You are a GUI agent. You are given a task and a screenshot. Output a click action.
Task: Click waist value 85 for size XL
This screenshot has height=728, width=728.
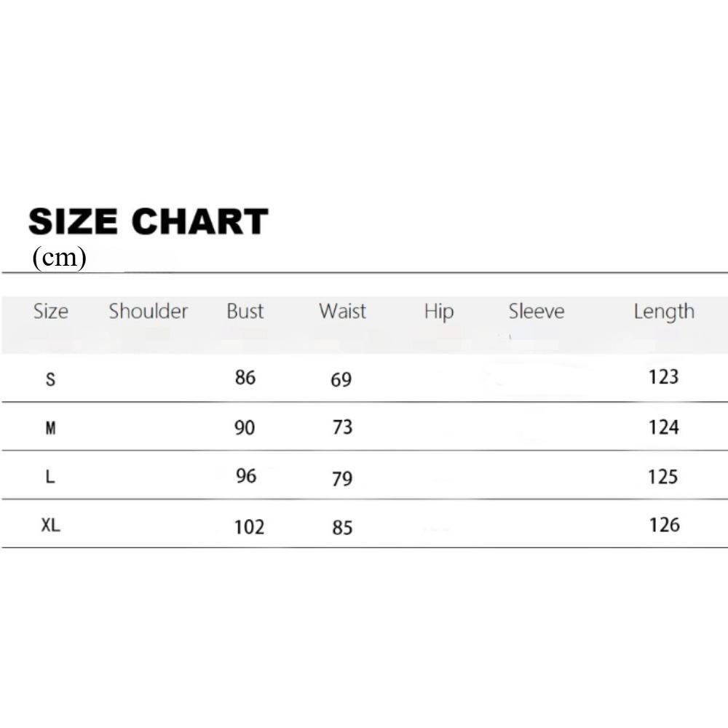point(342,527)
